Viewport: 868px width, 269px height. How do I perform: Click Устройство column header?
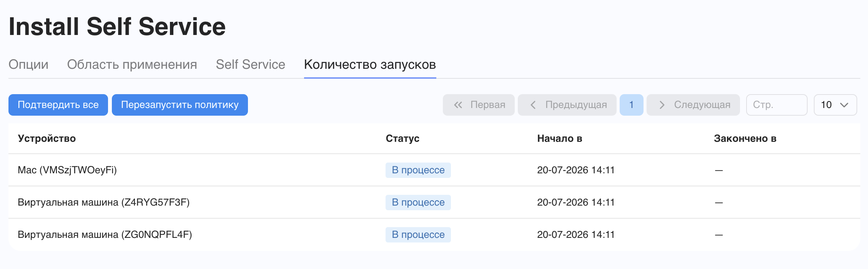click(x=47, y=138)
